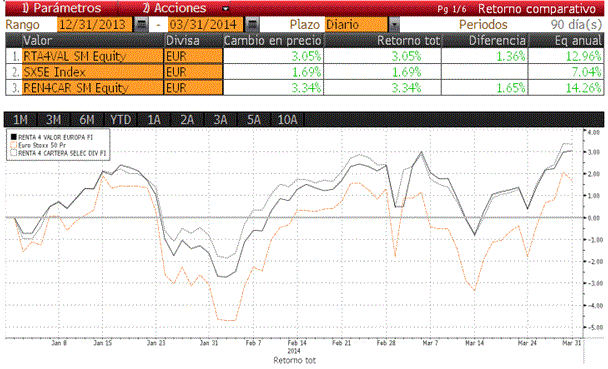Click the EUR currency cell for REN4CAR
Screen dimensions: 608x369
193,88
